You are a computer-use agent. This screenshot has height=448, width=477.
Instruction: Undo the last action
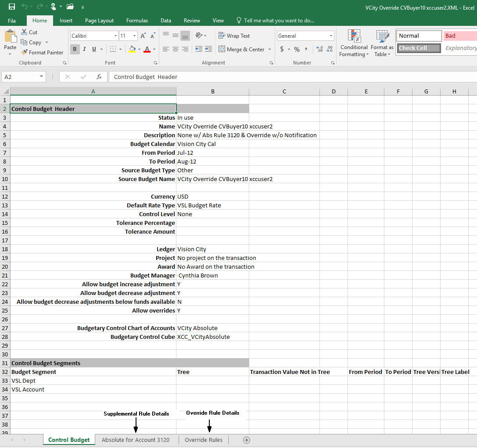25,7
